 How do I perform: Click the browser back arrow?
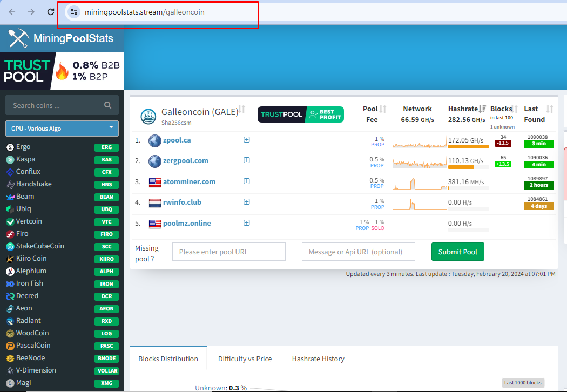pos(12,12)
